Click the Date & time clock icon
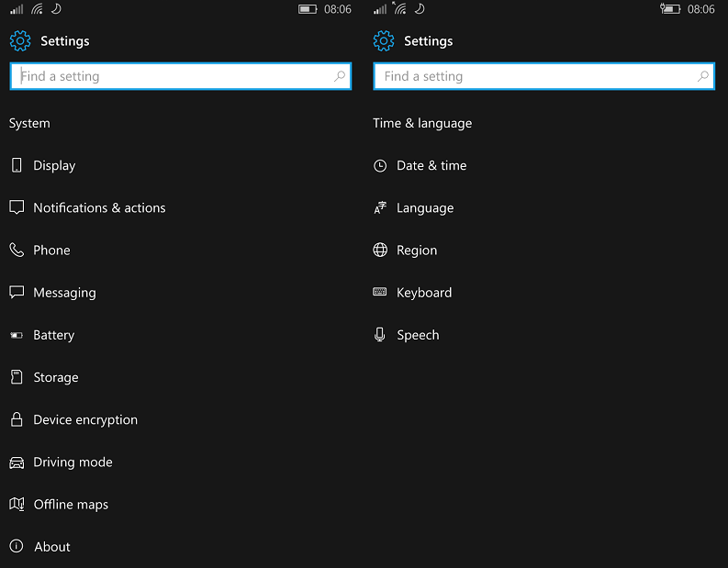 click(380, 166)
